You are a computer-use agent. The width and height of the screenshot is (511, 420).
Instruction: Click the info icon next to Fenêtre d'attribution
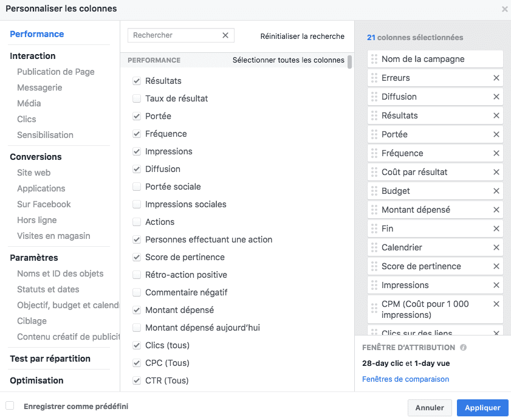click(464, 348)
